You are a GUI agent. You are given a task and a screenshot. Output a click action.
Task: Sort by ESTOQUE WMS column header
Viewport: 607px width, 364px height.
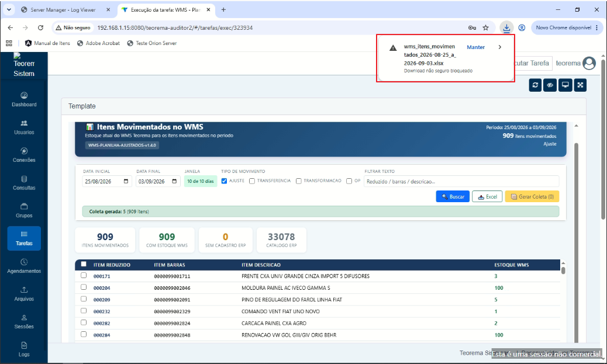click(511, 265)
